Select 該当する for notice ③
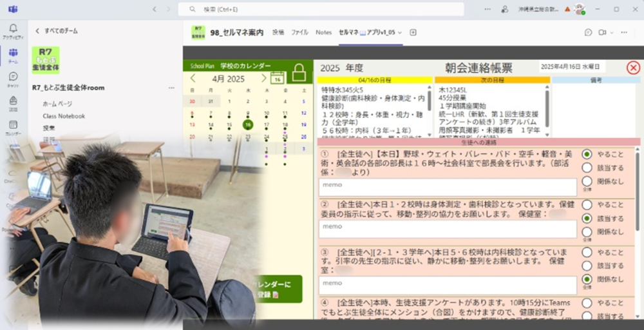This screenshot has height=330, width=644. [x=587, y=266]
